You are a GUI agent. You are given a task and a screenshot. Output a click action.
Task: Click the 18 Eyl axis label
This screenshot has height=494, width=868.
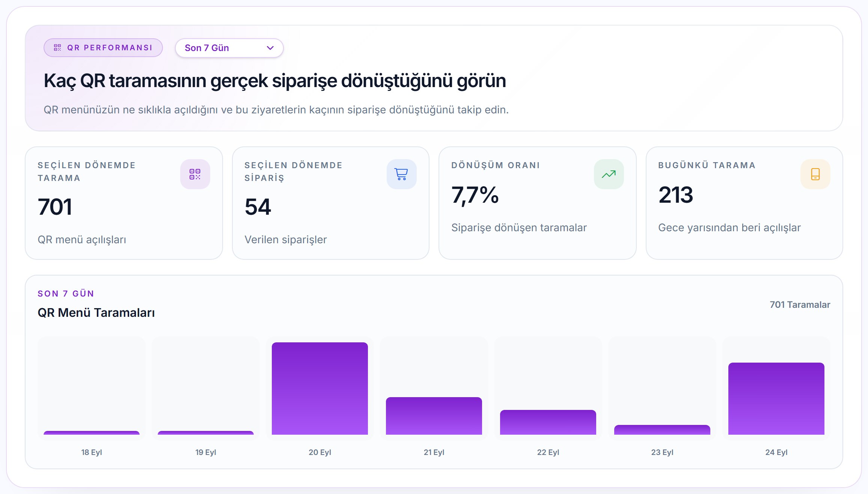coord(92,452)
